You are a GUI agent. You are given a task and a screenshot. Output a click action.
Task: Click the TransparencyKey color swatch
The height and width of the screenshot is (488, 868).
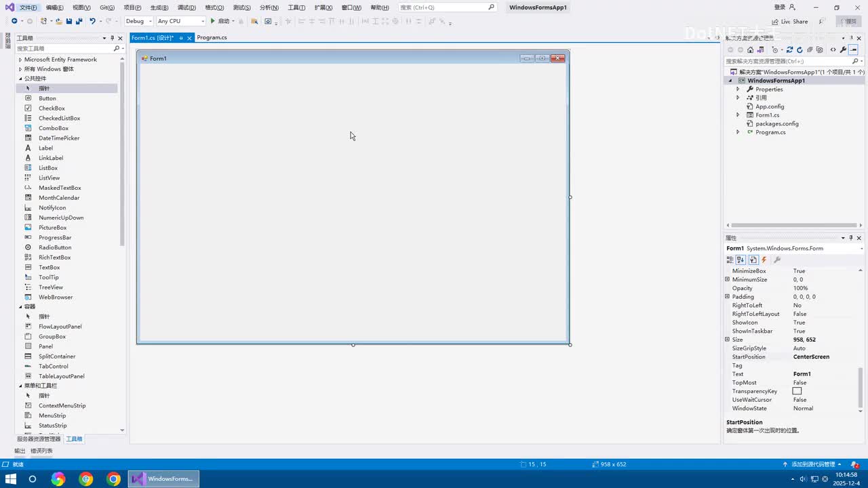pos(797,391)
